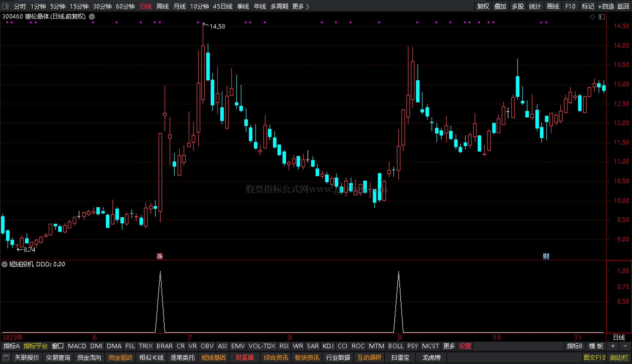Screen dimensions: 632x364
Task: Select the DMI indicator
Action: 96,346
